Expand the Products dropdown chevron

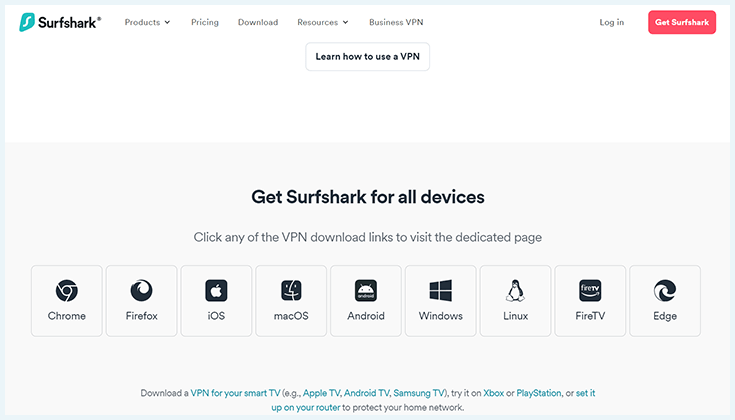click(x=167, y=22)
